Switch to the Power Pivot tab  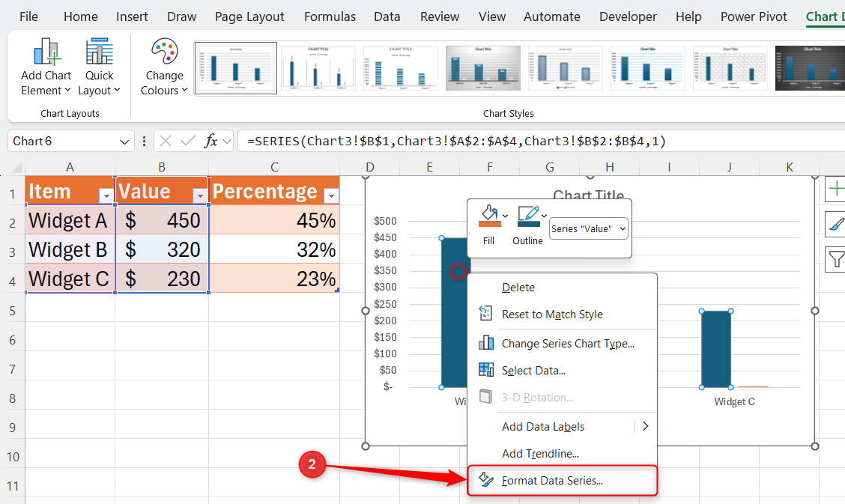pyautogui.click(x=754, y=16)
